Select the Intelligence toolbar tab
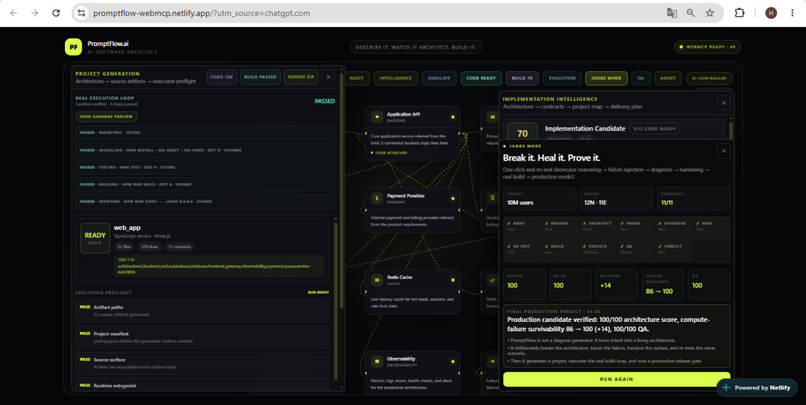The image size is (806, 405). coord(395,78)
